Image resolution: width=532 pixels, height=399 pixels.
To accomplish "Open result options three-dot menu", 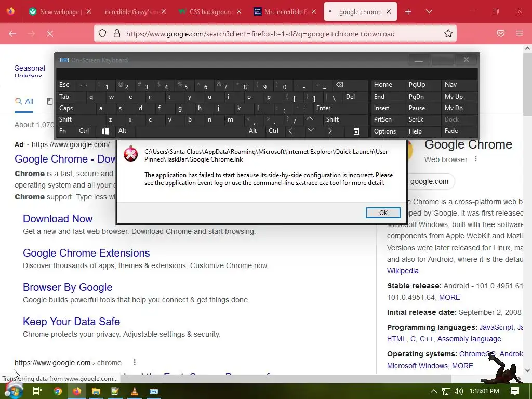I will pyautogui.click(x=135, y=362).
